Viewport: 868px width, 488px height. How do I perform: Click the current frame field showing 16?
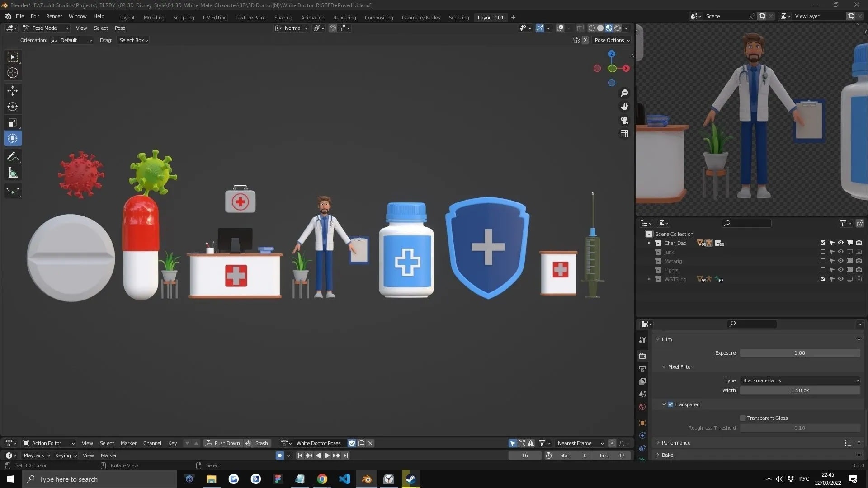(x=524, y=455)
